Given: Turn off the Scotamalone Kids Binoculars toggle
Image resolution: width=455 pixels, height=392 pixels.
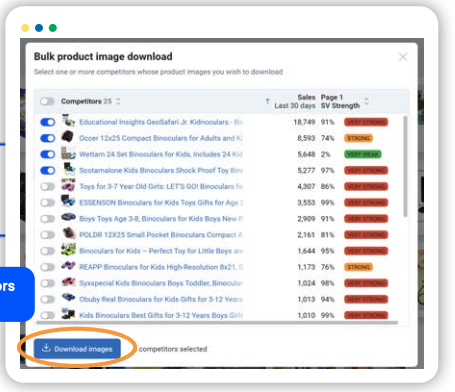Looking at the screenshot, I should (x=48, y=171).
